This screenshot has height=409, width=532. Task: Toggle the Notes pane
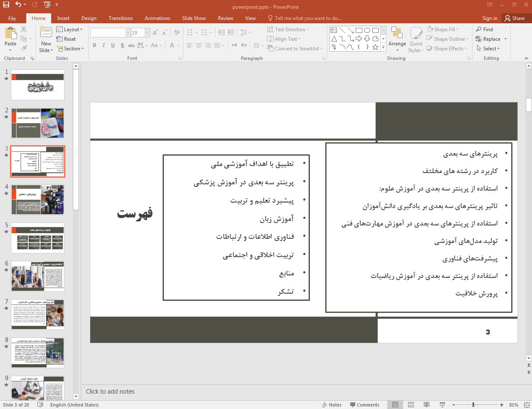click(x=332, y=405)
